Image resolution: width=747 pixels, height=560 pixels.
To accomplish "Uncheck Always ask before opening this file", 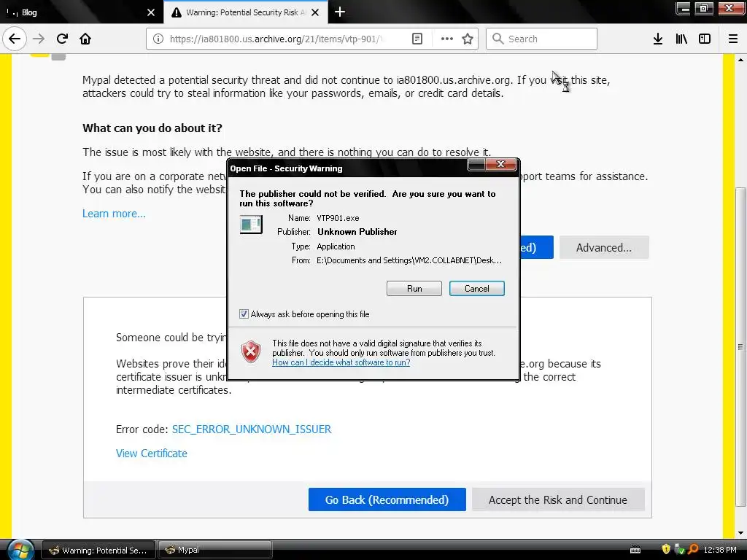I will point(244,314).
